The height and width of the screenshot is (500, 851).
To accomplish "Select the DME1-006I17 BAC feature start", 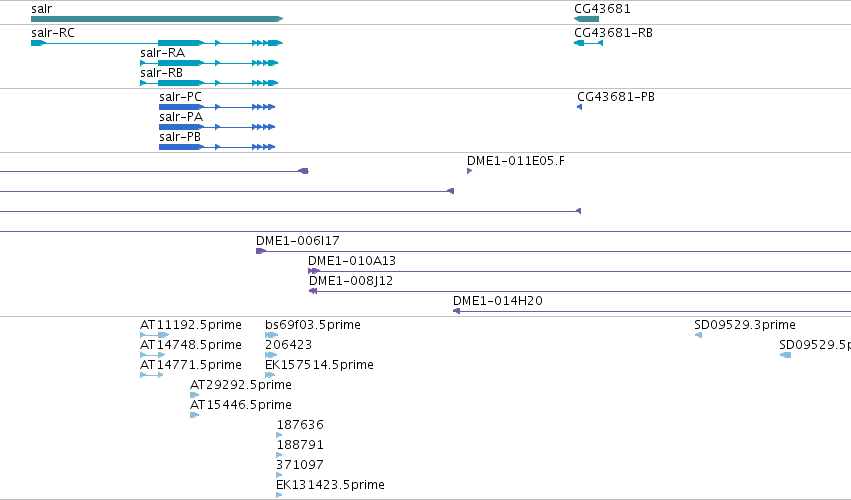I will 261,251.
